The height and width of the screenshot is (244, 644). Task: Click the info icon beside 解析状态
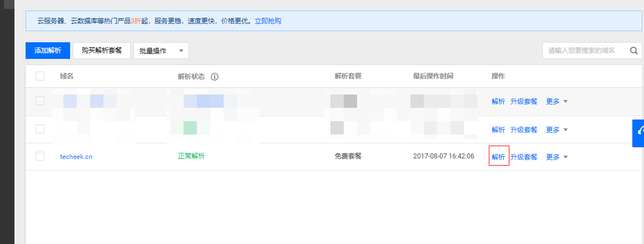(215, 77)
